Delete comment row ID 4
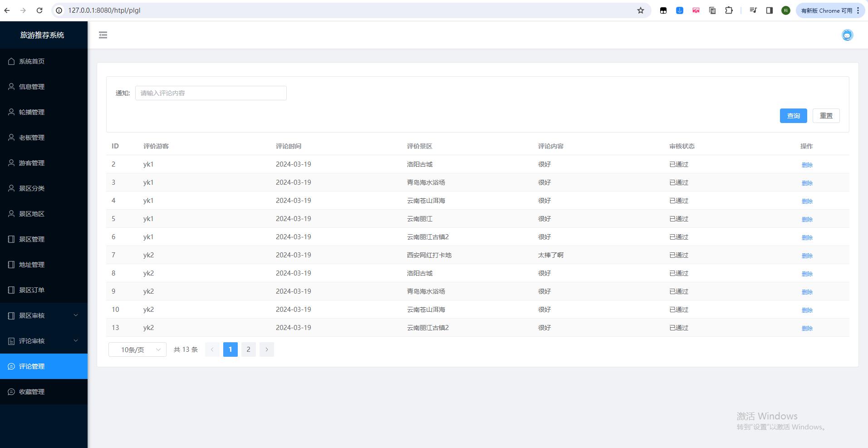 pos(807,201)
